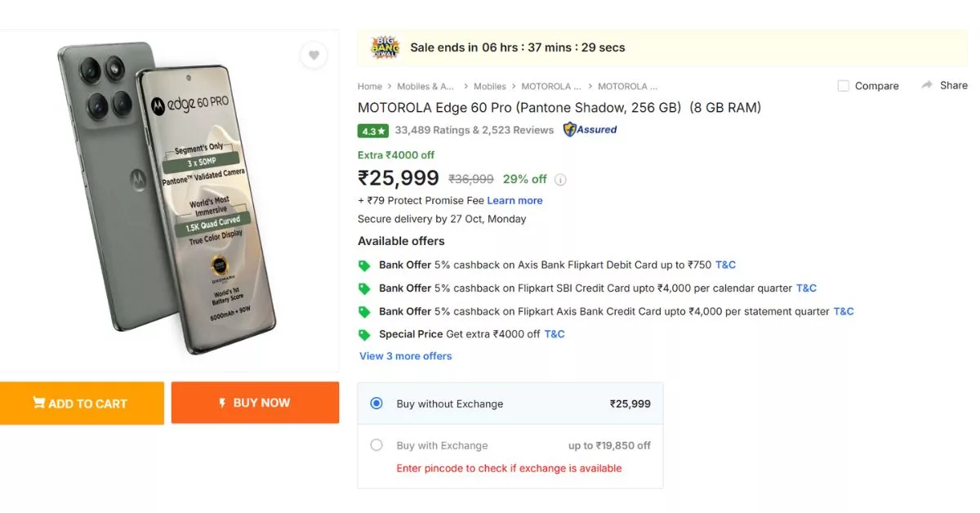Click the wishlist heart icon
980x513 pixels.
click(x=314, y=55)
